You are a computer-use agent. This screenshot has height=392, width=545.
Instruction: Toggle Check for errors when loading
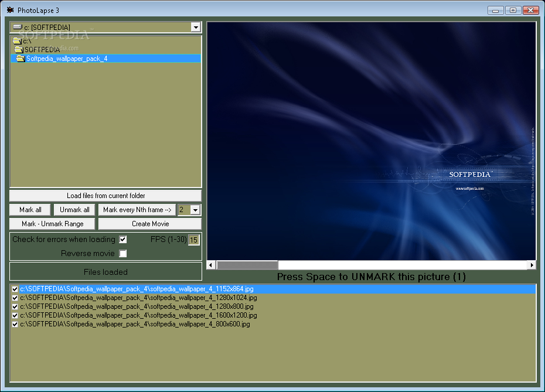point(123,240)
